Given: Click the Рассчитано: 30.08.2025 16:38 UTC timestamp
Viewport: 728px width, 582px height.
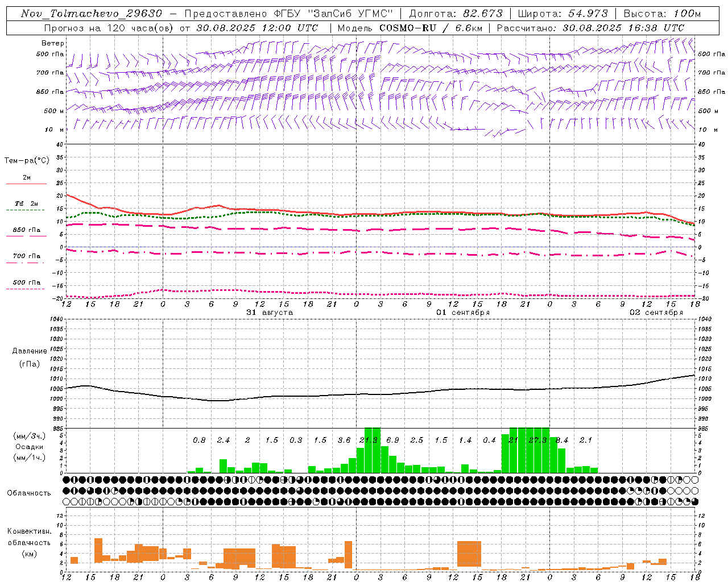Looking at the screenshot, I should pyautogui.click(x=590, y=28).
